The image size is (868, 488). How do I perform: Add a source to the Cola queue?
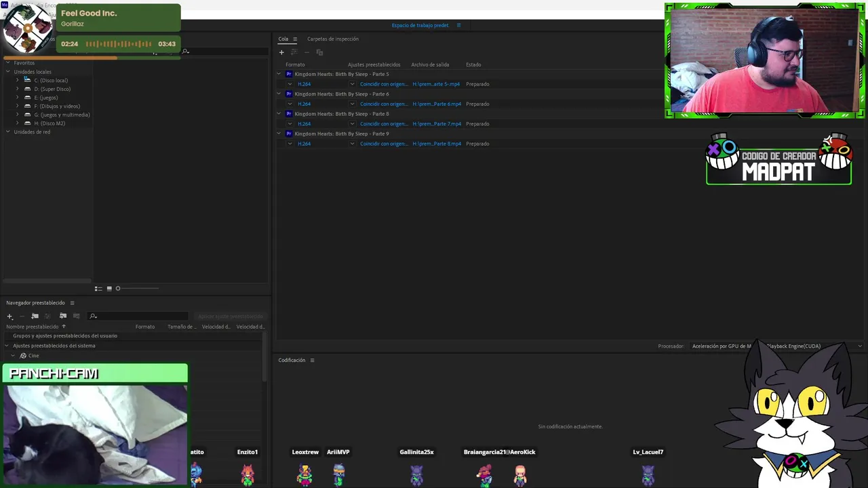click(x=281, y=52)
